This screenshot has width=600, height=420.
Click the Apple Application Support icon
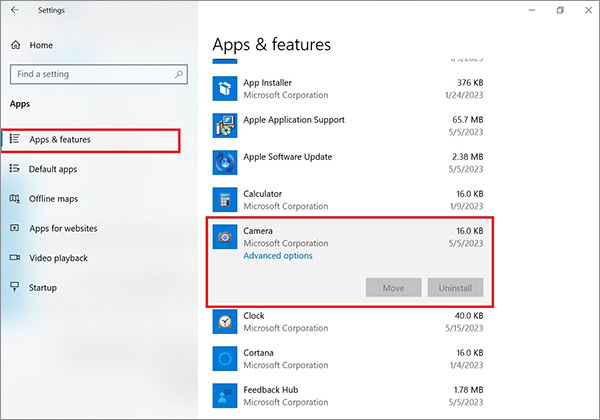coord(225,125)
